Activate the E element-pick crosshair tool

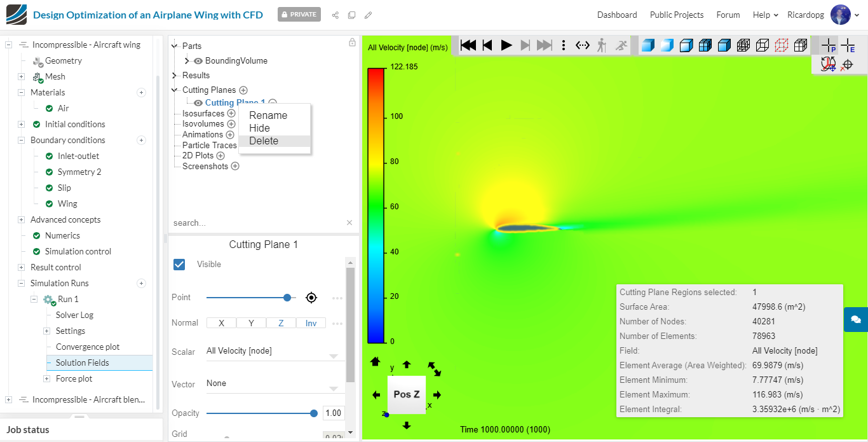848,45
